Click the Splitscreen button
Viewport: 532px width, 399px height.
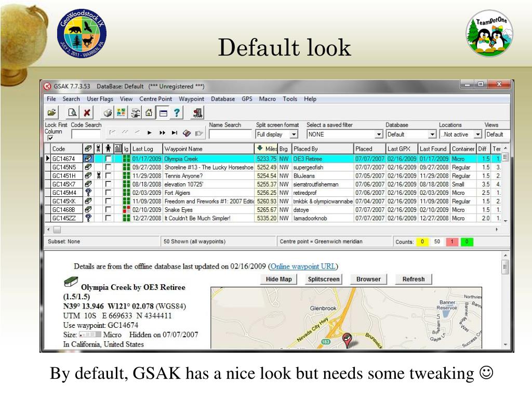[x=324, y=279]
